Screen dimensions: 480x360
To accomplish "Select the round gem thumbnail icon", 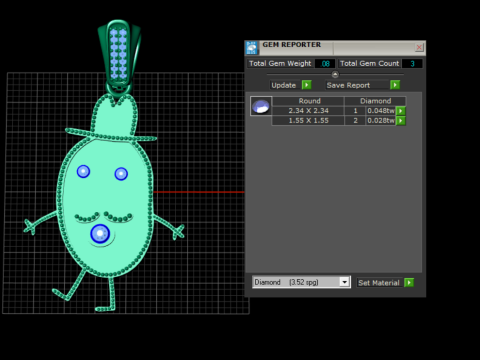I will (x=261, y=106).
